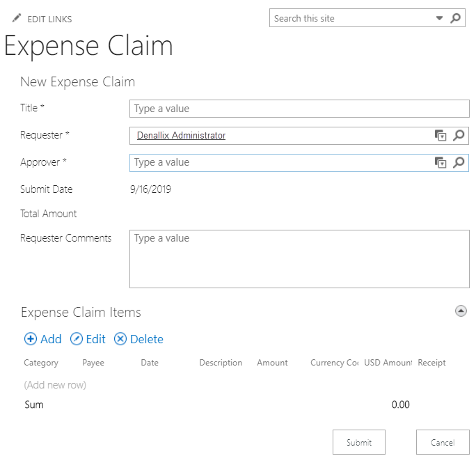This screenshot has width=476, height=463.
Task: Click the Requester Comments text area
Action: point(299,259)
